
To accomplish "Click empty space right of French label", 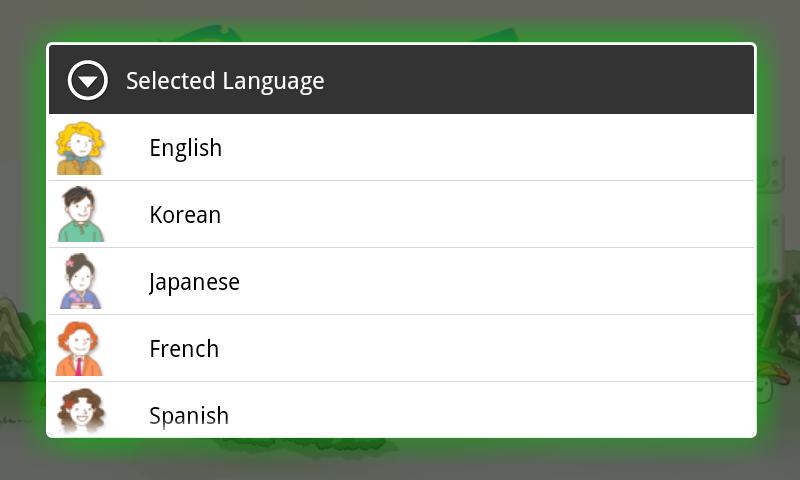I will 500,349.
